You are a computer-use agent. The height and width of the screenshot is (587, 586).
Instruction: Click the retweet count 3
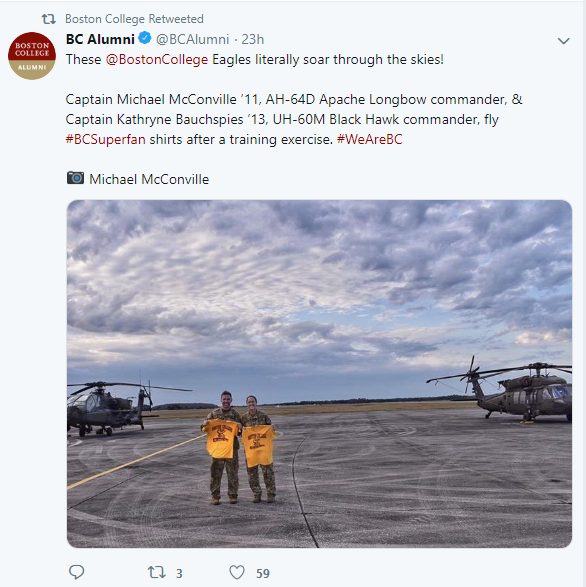click(x=179, y=573)
